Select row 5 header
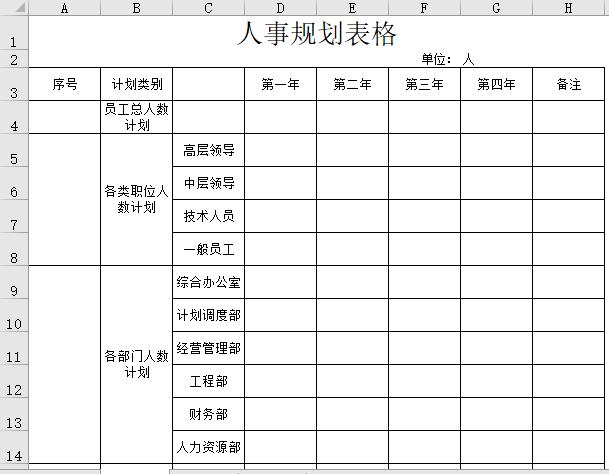 (14, 159)
